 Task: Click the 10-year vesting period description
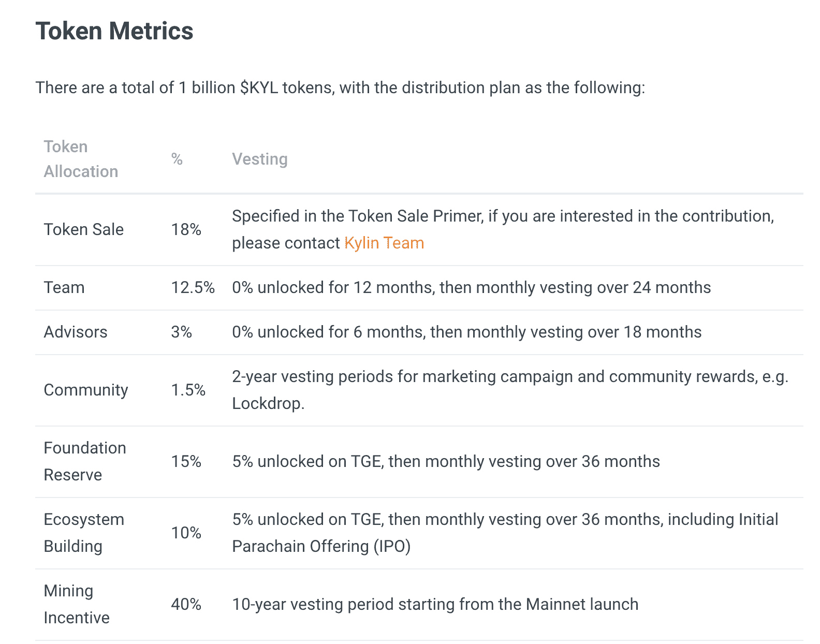(435, 604)
